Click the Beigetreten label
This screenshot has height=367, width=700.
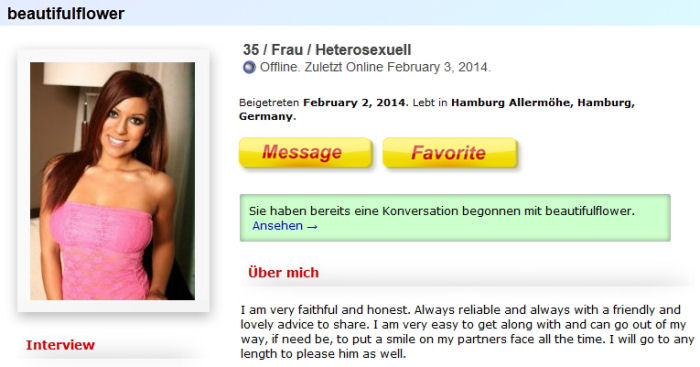269,103
